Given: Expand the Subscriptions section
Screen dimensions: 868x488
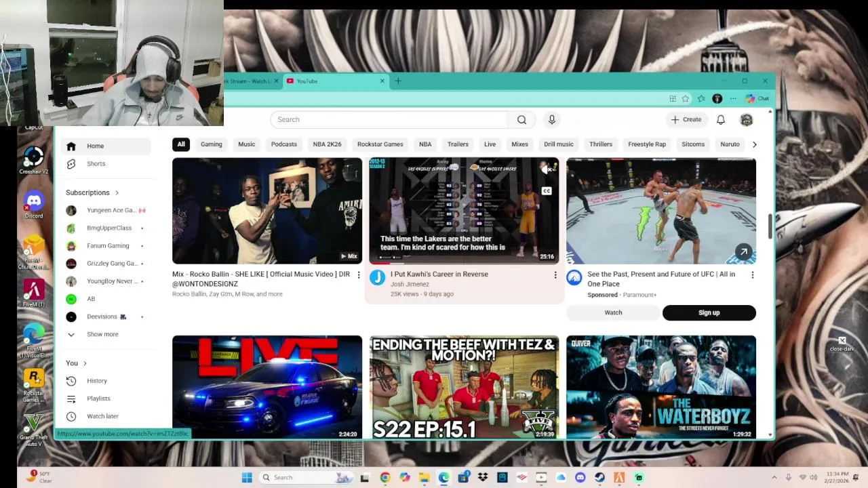Looking at the screenshot, I should [93, 192].
